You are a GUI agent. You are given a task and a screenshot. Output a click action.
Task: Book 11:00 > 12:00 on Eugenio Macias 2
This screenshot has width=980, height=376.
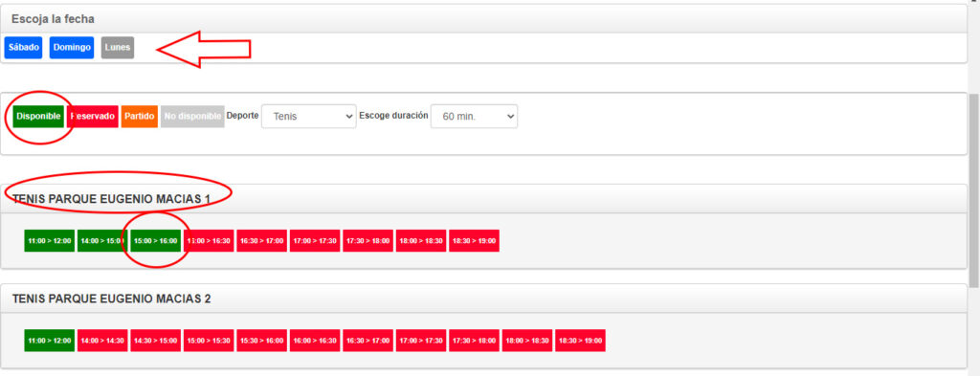[50, 341]
